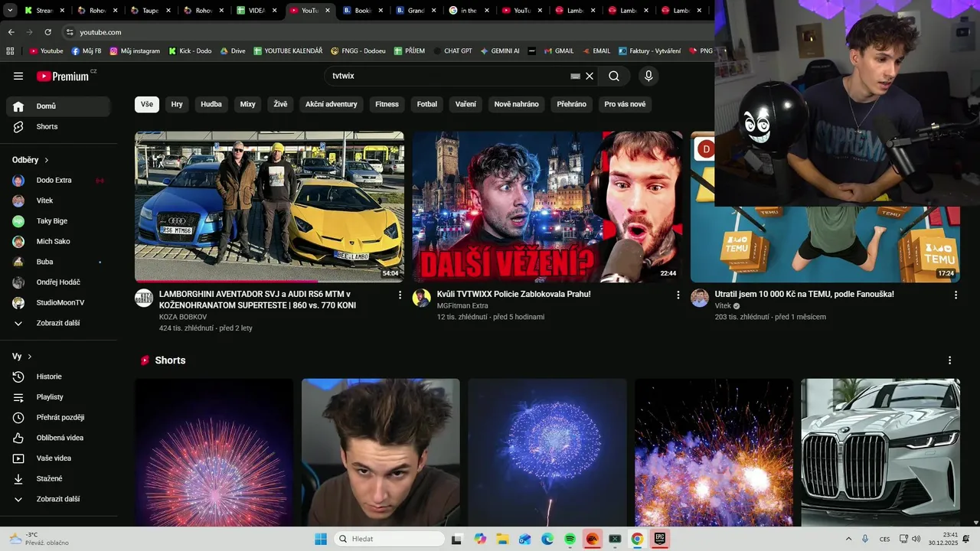Image resolution: width=980 pixels, height=551 pixels.
Task: Open Dodo Extra subscription channel
Action: click(58, 181)
